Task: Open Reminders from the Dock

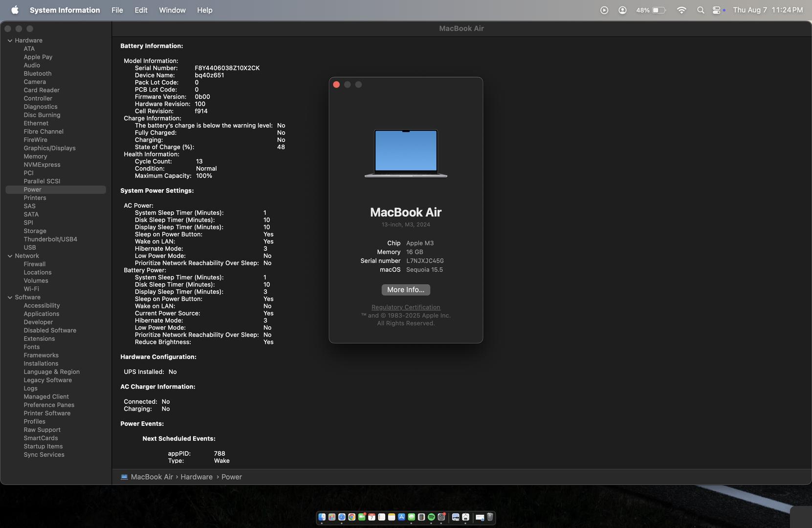Action: (x=382, y=517)
